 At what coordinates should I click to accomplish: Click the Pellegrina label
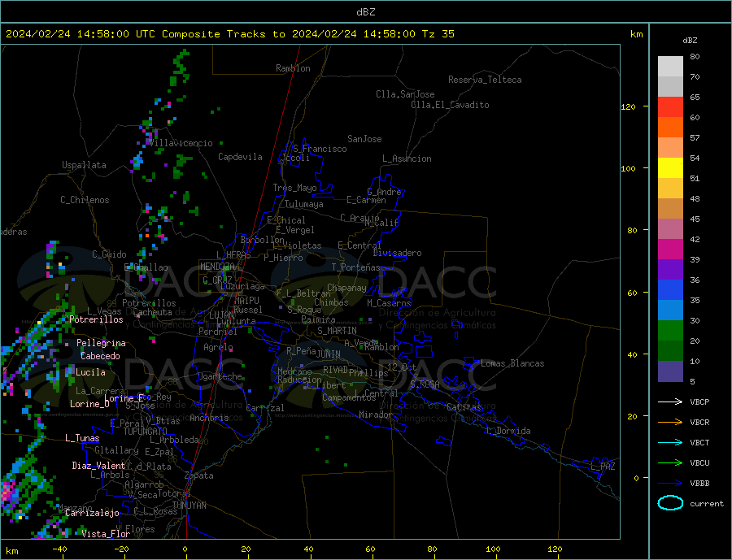[102, 344]
